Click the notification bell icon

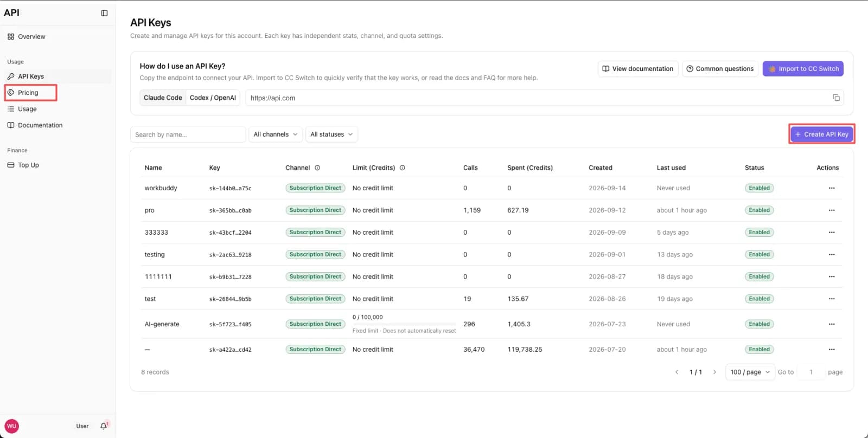pos(104,426)
